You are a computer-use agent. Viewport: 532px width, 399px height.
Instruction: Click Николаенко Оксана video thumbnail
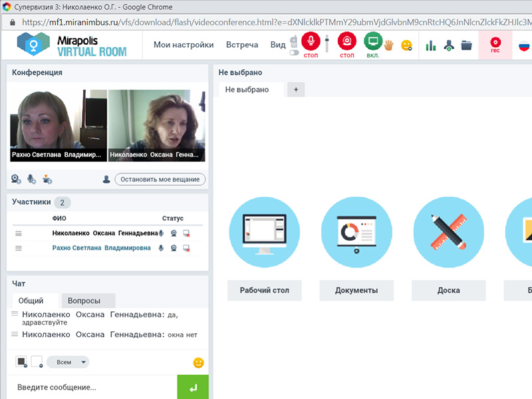(156, 125)
